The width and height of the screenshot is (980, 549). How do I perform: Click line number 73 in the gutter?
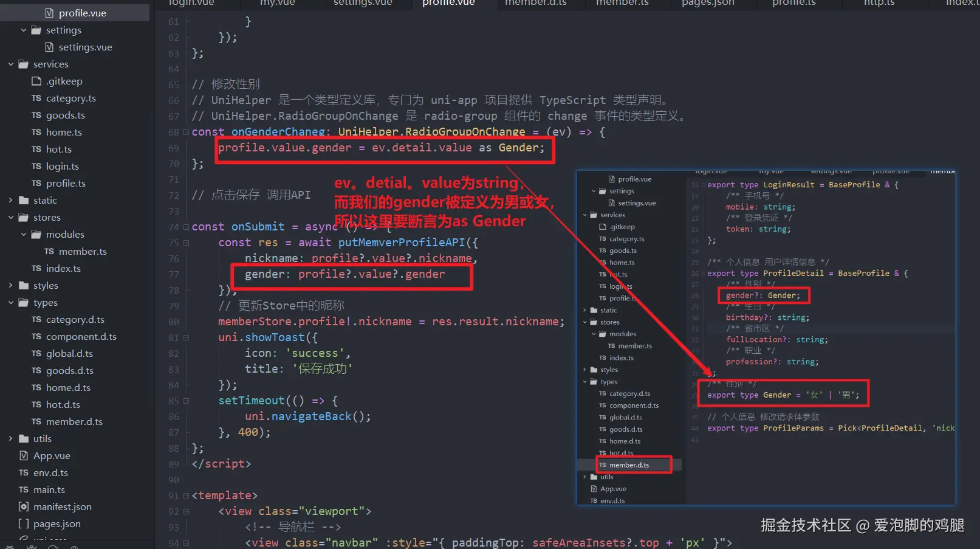[174, 212]
